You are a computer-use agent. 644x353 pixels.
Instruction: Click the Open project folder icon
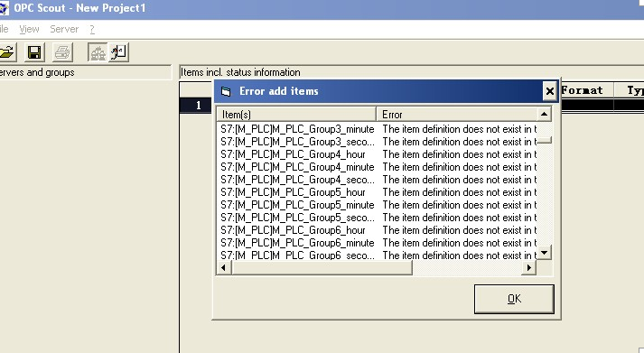7,52
